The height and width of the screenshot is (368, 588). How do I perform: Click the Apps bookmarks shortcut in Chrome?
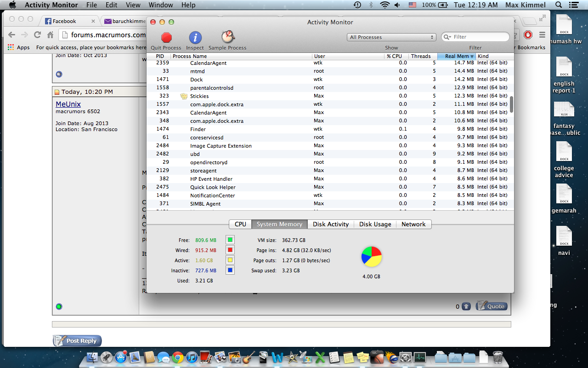click(19, 47)
